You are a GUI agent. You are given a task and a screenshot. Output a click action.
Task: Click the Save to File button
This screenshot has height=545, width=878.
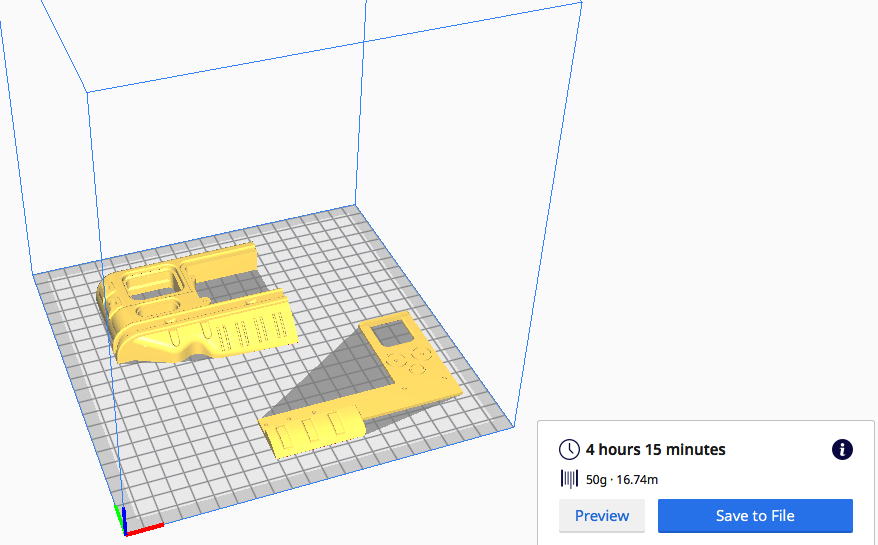pos(755,515)
